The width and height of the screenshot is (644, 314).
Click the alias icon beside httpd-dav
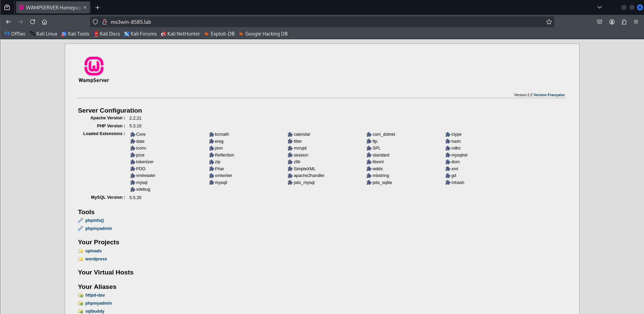[81, 295]
